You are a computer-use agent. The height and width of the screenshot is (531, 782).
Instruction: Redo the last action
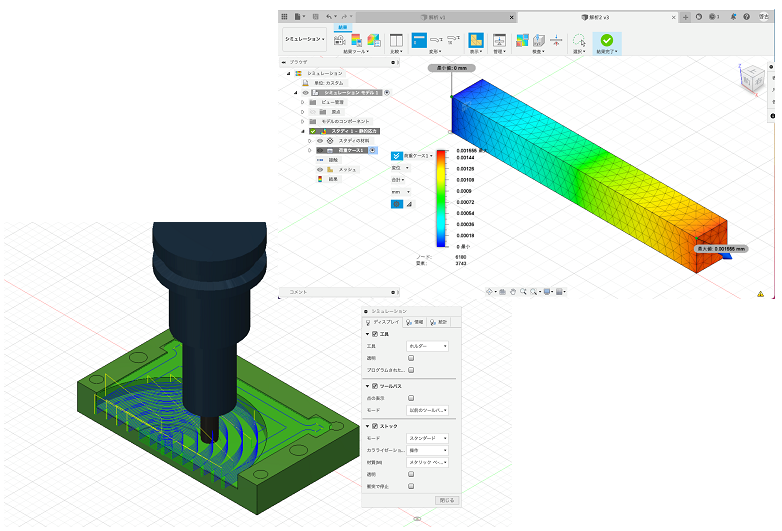click(345, 16)
